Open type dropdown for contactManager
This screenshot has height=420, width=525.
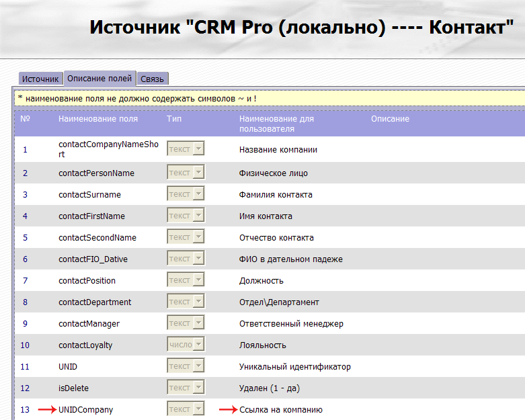[186, 323]
